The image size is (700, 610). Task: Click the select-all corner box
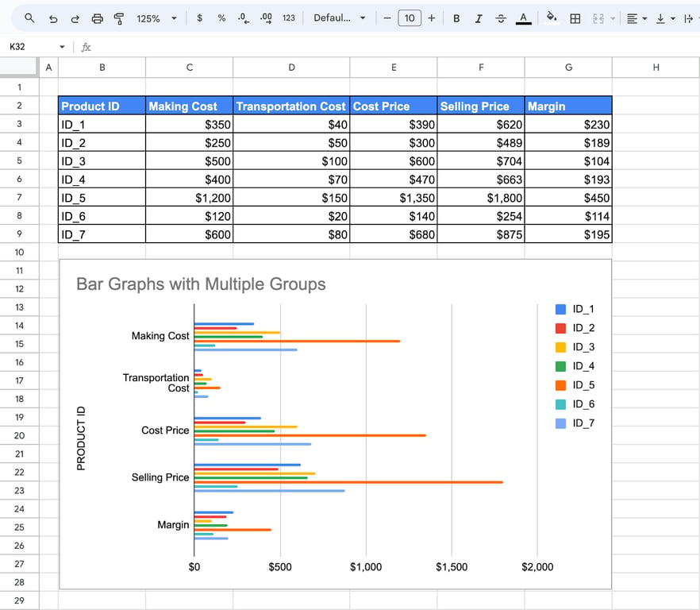coord(19,68)
